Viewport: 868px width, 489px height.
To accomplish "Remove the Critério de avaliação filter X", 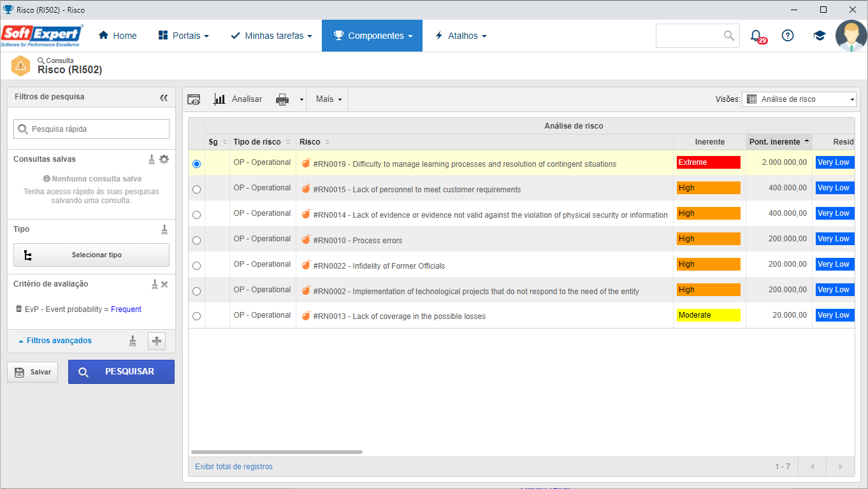I will click(164, 284).
